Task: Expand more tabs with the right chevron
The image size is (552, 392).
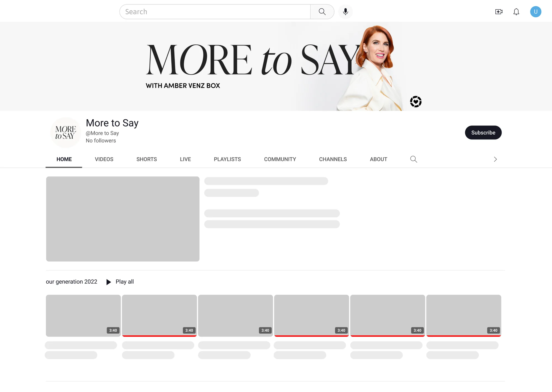Action: coord(495,159)
